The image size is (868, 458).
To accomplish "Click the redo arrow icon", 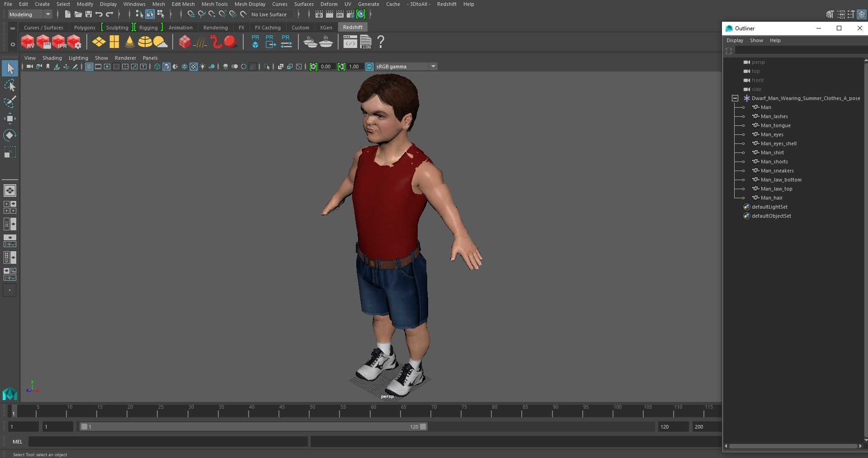I will (x=110, y=14).
